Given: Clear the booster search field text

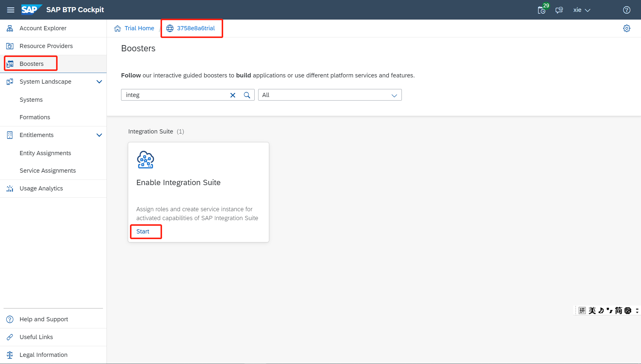Looking at the screenshot, I should tap(233, 95).
